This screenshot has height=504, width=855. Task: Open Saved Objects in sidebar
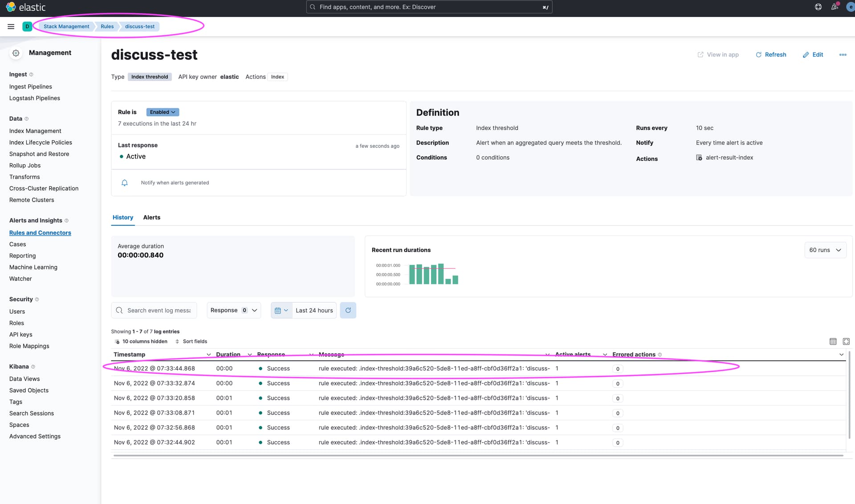(29, 390)
